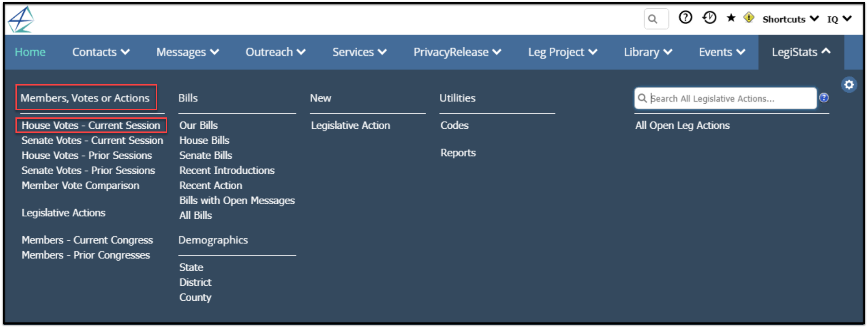Open State demographics

coord(191,267)
